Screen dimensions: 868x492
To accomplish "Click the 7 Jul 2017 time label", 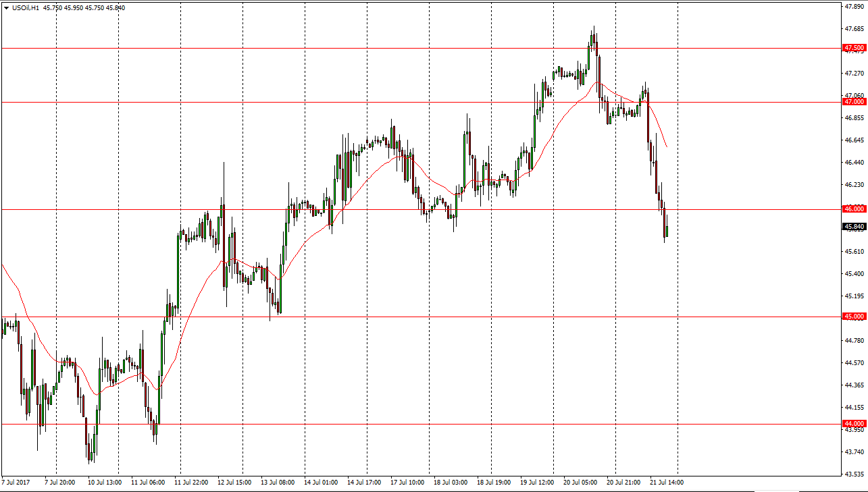I will (x=16, y=483).
